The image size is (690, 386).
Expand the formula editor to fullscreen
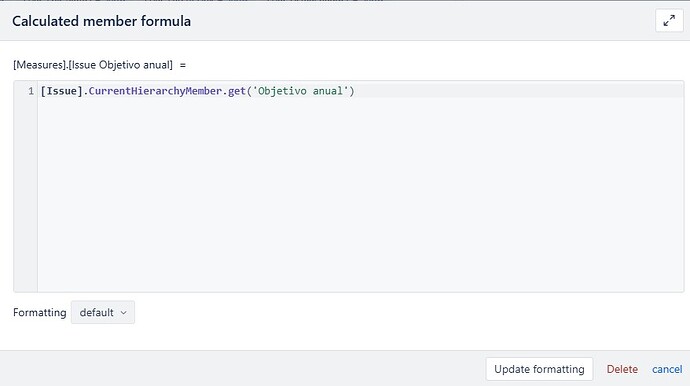point(669,21)
